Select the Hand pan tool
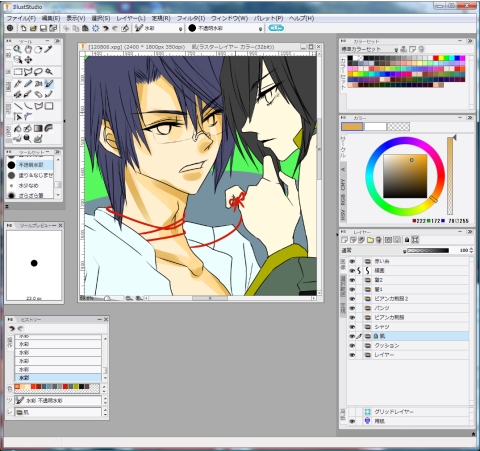Image resolution: width=480 pixels, height=451 pixels. (x=28, y=50)
